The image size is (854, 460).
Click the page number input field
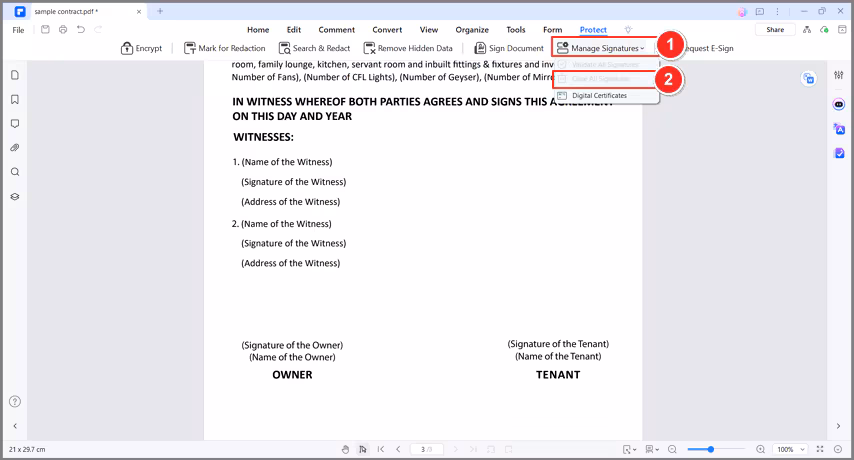(x=426, y=449)
